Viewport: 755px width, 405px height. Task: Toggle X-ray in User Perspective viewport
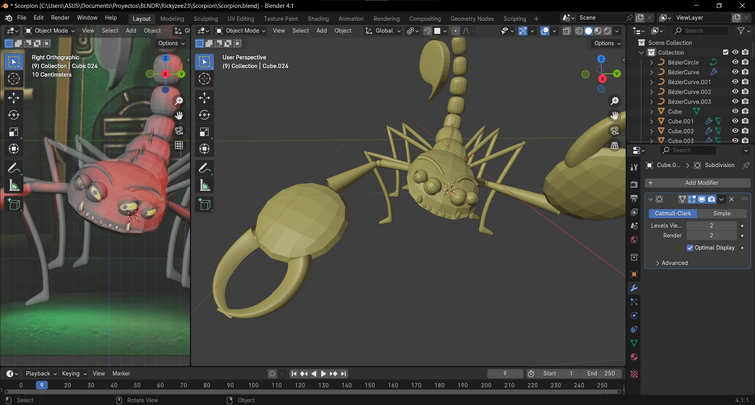pos(567,31)
